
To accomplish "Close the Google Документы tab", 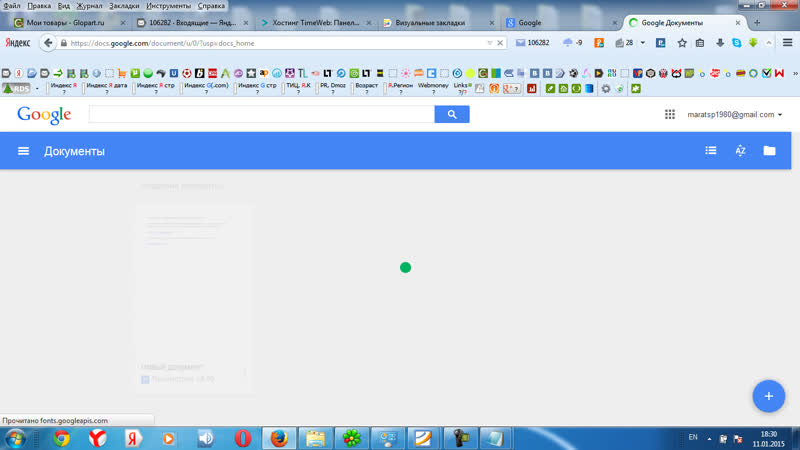I will (x=738, y=23).
